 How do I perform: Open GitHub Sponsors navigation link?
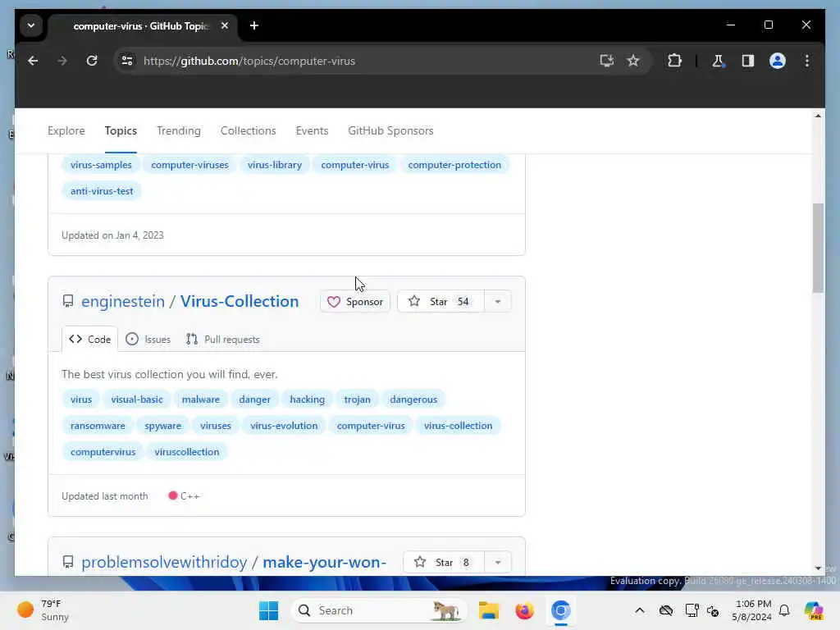click(390, 130)
